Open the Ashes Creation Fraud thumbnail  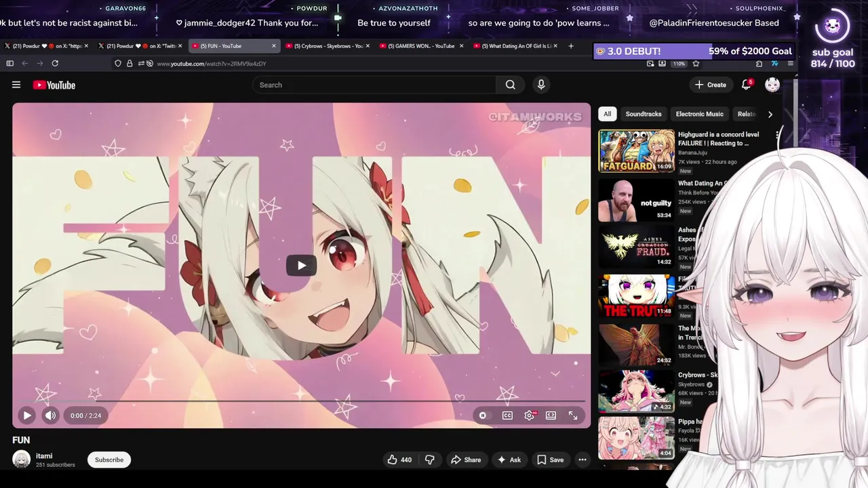click(636, 247)
